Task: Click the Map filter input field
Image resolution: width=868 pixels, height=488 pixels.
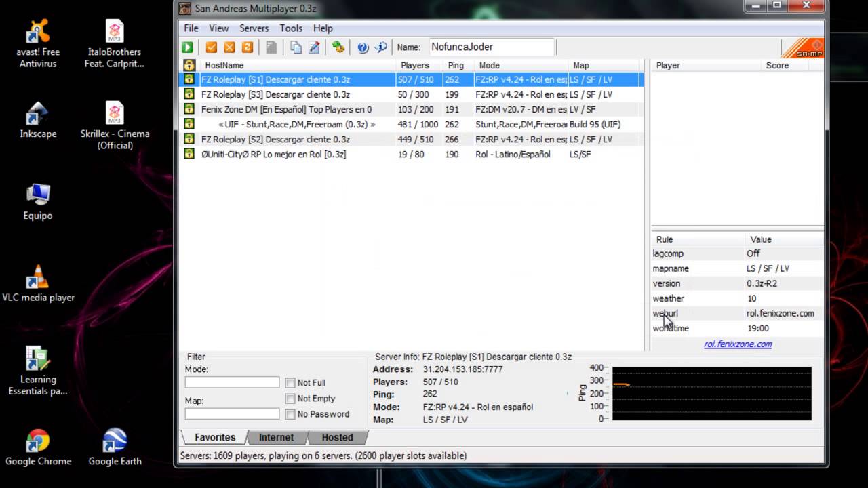Action: point(232,413)
